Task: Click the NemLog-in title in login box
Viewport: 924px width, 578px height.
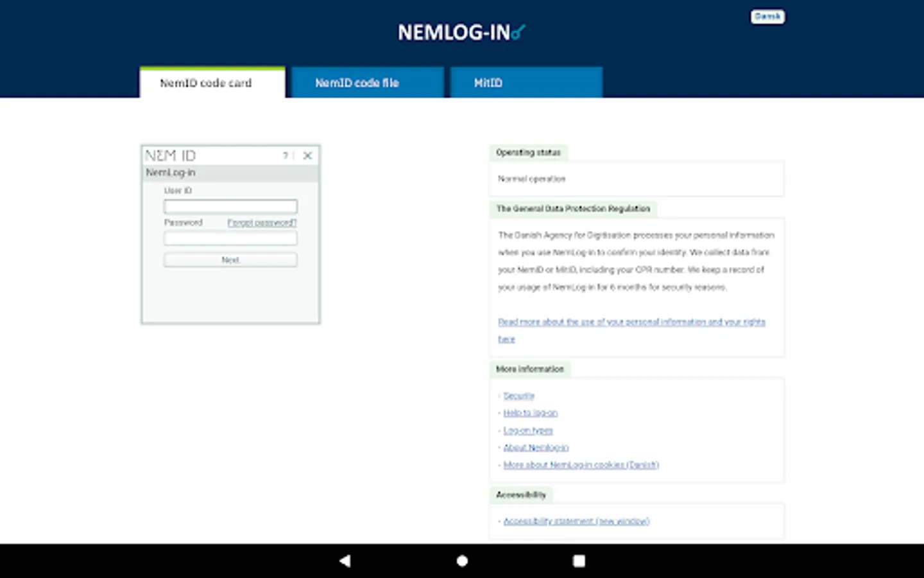Action: coord(171,173)
